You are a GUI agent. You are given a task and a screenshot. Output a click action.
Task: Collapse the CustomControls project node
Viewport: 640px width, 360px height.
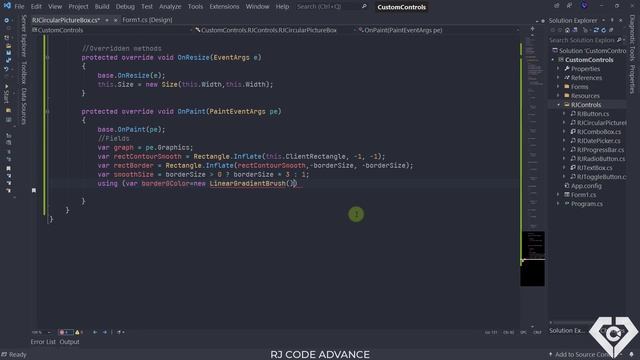(x=553, y=60)
